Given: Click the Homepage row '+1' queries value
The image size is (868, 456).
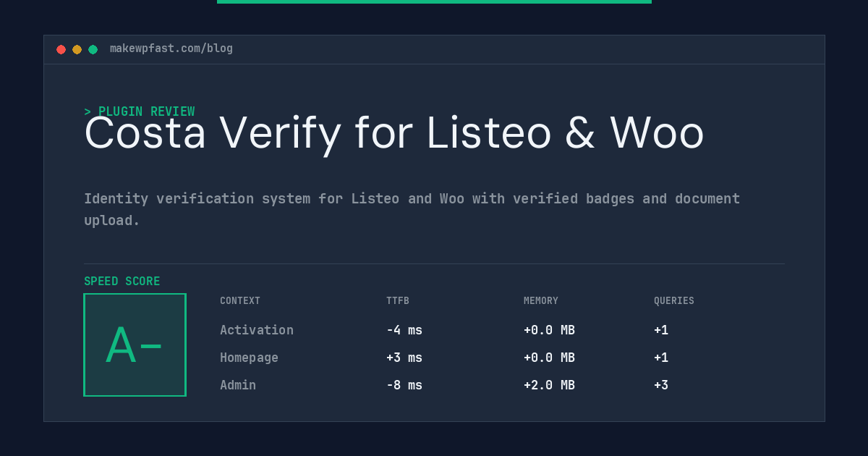Looking at the screenshot, I should click(661, 358).
